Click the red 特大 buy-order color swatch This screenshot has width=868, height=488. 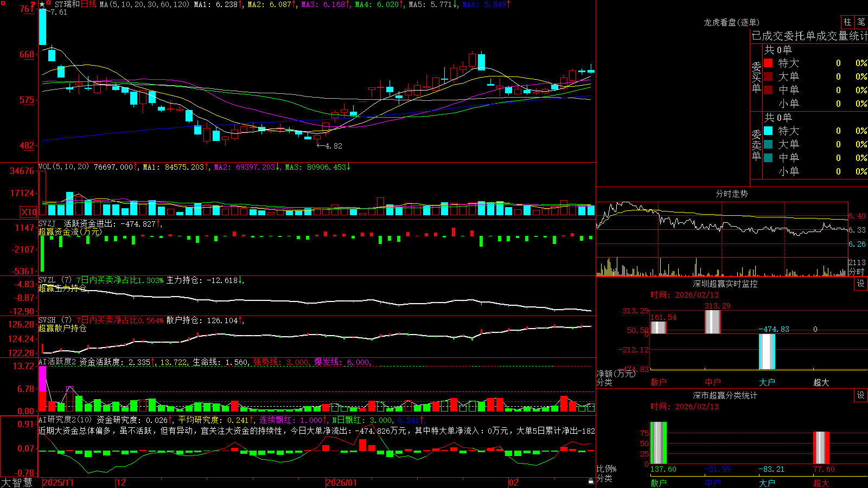point(768,63)
